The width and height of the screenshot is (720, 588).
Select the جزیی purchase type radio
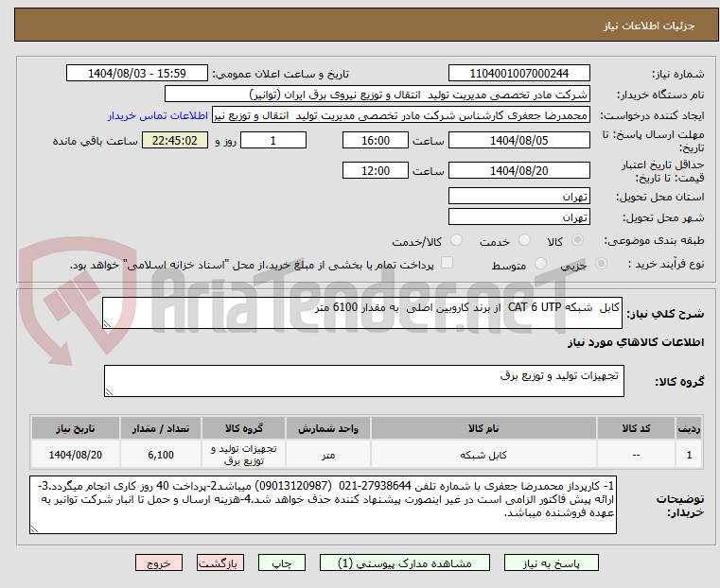601,264
